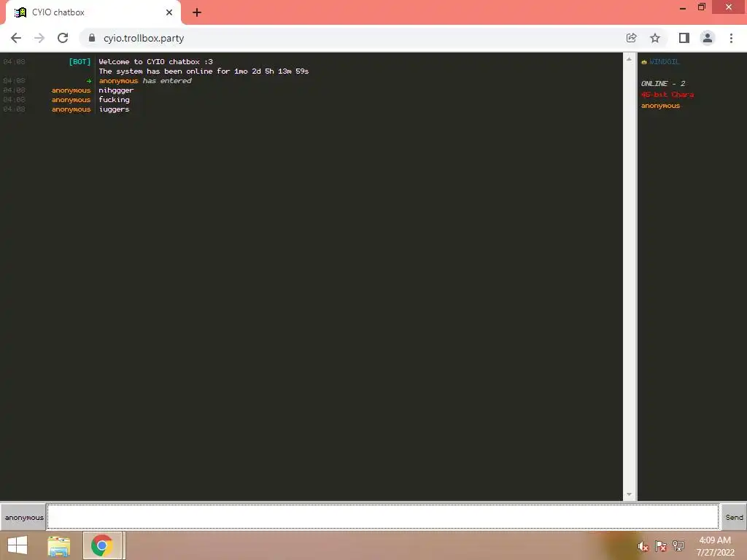Click the system online uptime message
The image size is (747, 560).
[204, 71]
